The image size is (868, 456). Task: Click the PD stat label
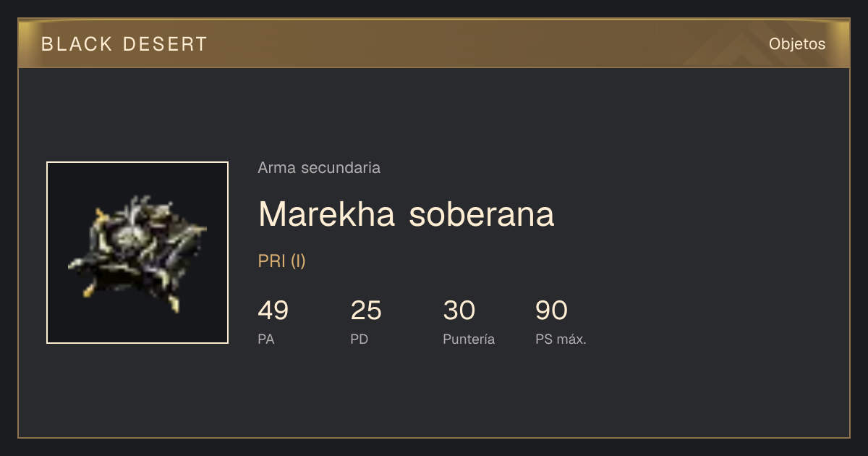pos(359,339)
